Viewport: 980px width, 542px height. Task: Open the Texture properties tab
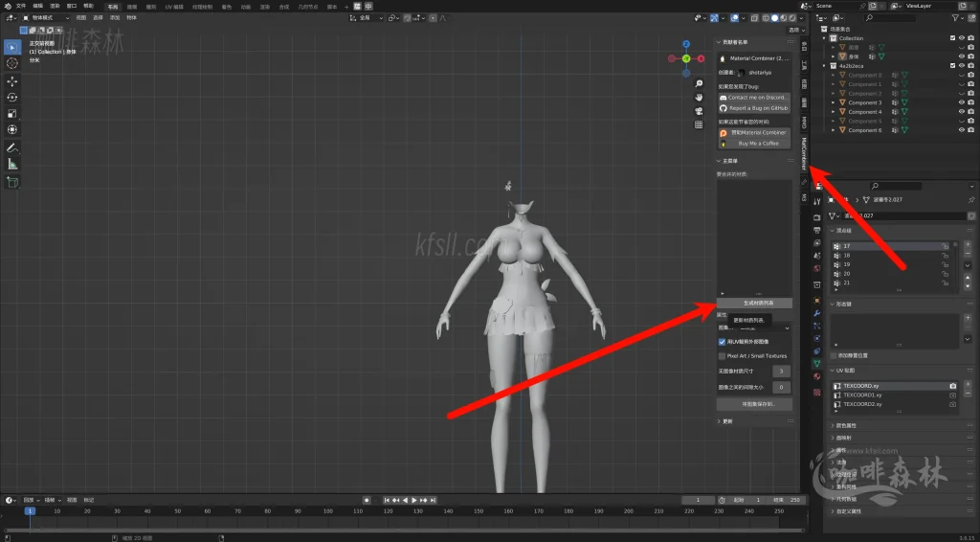pyautogui.click(x=817, y=392)
